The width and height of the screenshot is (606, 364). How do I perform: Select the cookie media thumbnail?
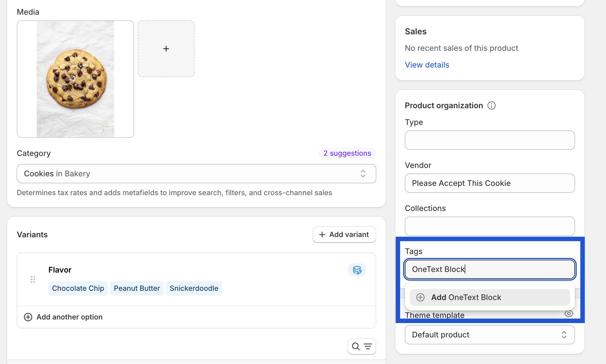pos(75,79)
